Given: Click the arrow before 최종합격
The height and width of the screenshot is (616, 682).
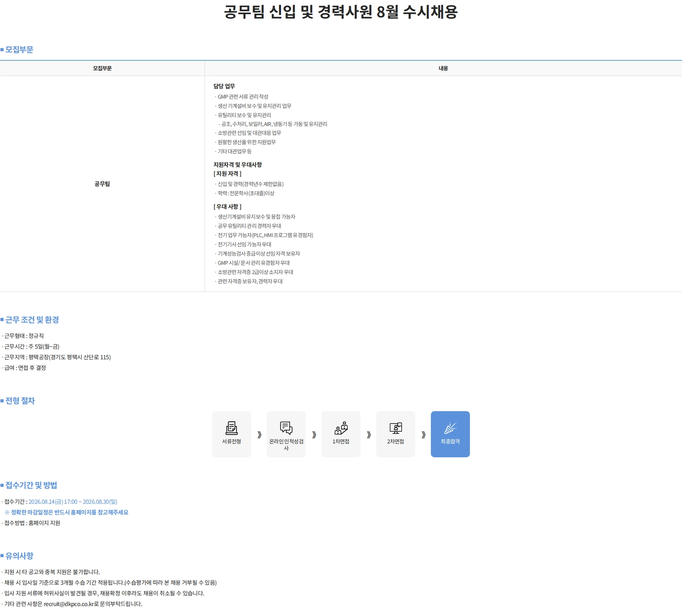Looking at the screenshot, I should tap(423, 435).
